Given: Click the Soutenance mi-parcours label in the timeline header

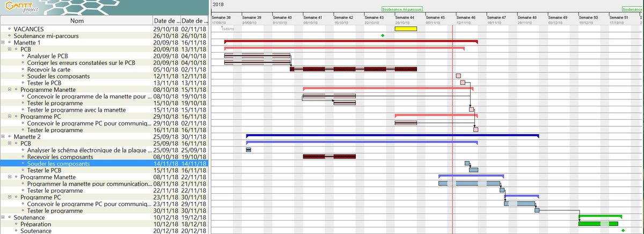Looking at the screenshot, I should click(402, 9).
